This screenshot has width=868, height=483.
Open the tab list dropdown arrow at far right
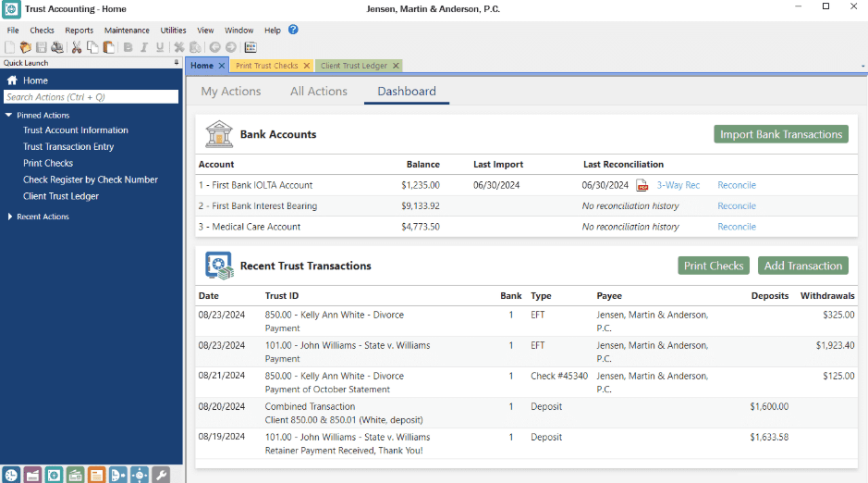(x=863, y=66)
